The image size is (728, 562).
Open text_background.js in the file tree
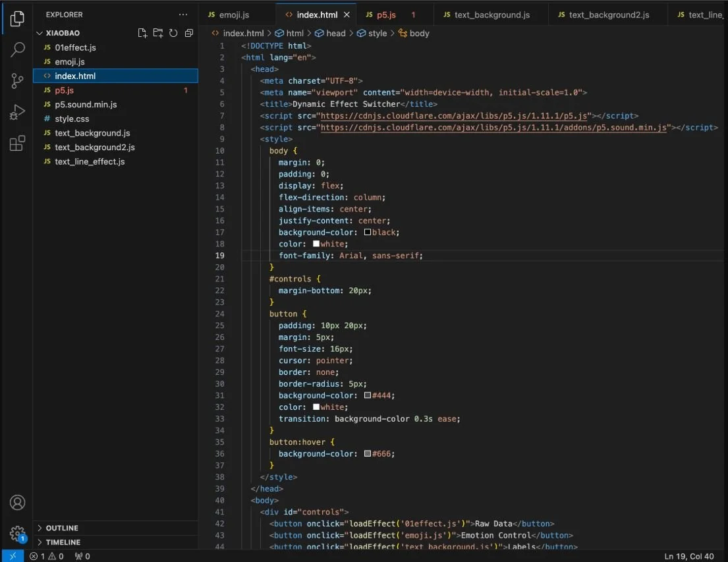[x=115, y=133]
